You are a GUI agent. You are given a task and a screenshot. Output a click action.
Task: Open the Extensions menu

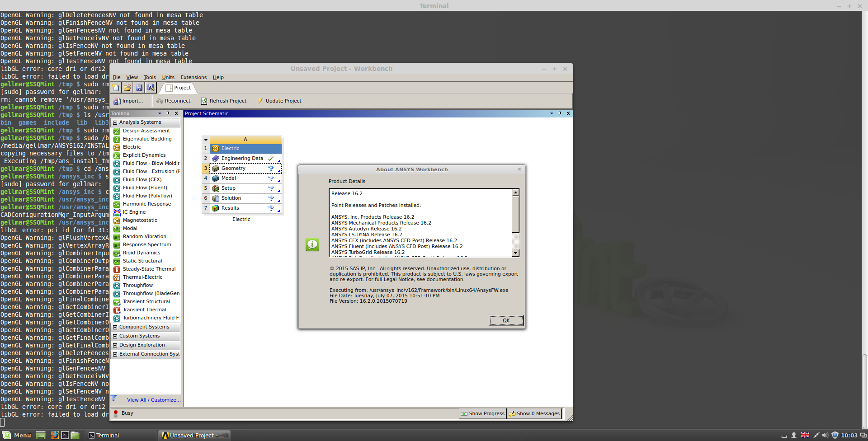[x=193, y=77]
